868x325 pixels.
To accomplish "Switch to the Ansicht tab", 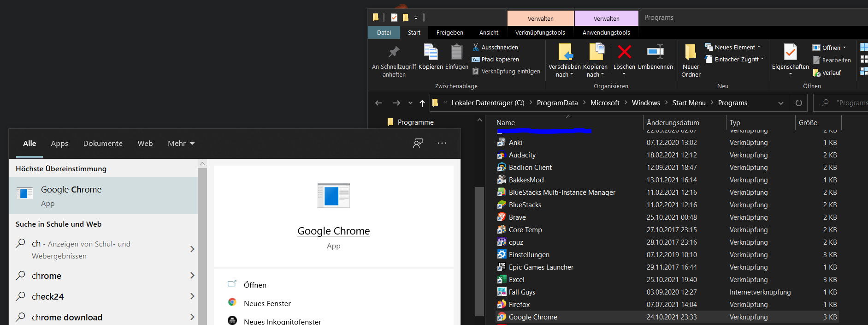I will pyautogui.click(x=489, y=32).
